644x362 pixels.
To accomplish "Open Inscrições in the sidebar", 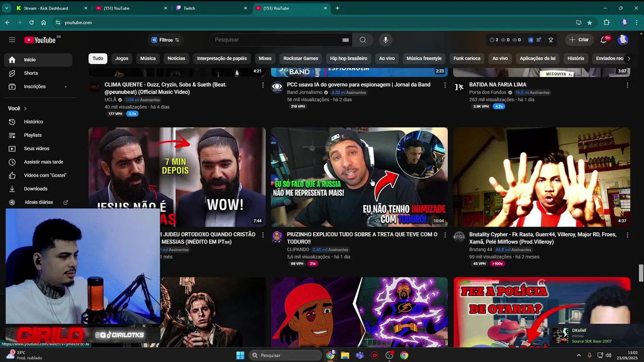I will click(38, 86).
